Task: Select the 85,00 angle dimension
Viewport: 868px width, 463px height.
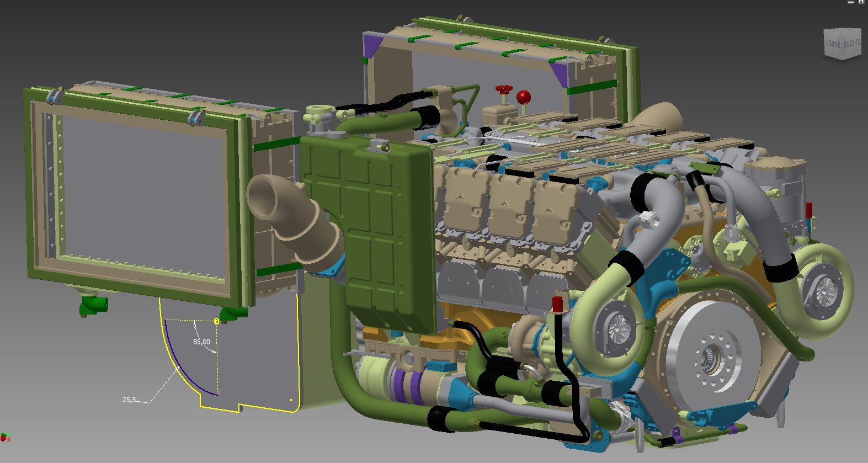Action: tap(201, 342)
